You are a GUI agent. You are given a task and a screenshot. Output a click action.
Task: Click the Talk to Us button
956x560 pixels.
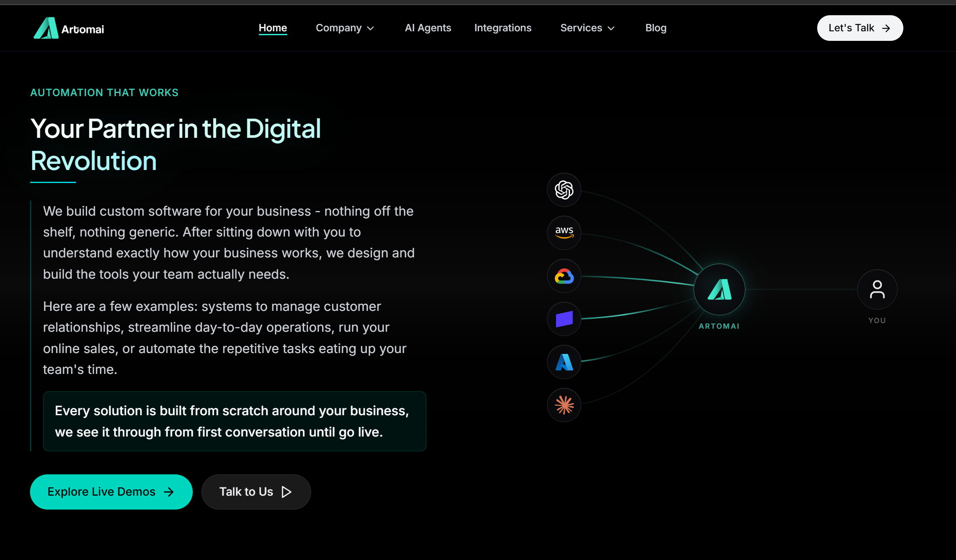(x=256, y=492)
